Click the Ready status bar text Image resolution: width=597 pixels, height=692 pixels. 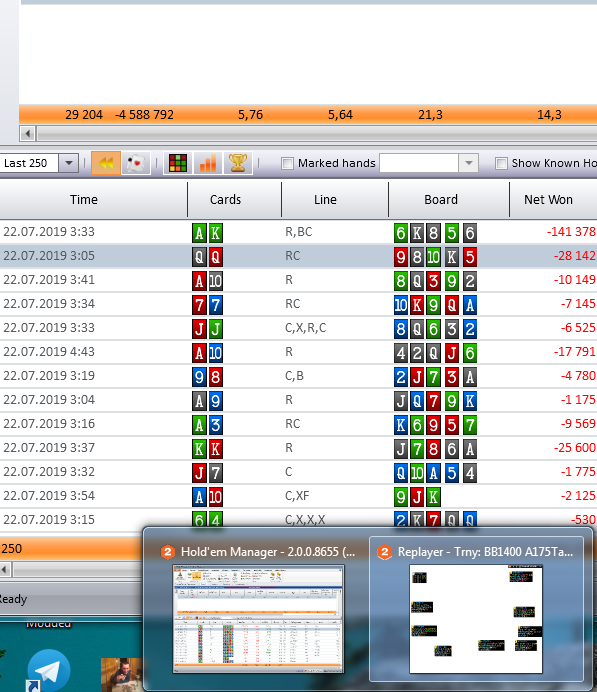tap(13, 599)
